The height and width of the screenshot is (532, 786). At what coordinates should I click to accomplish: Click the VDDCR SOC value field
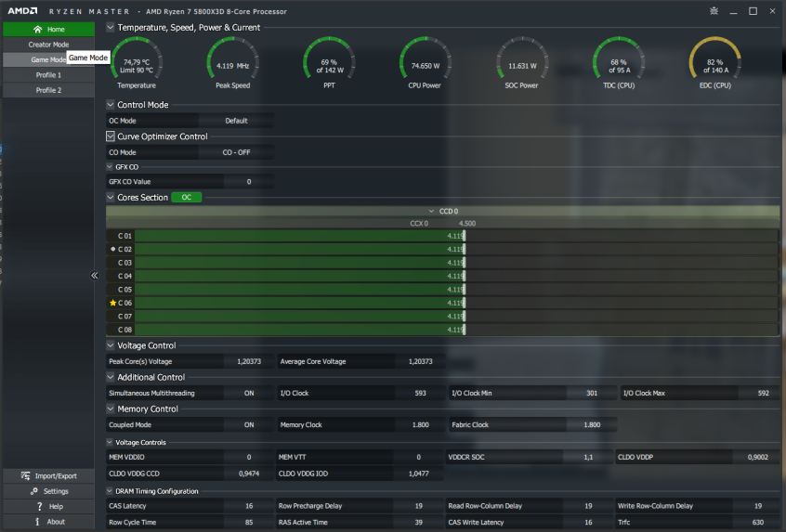(x=588, y=457)
